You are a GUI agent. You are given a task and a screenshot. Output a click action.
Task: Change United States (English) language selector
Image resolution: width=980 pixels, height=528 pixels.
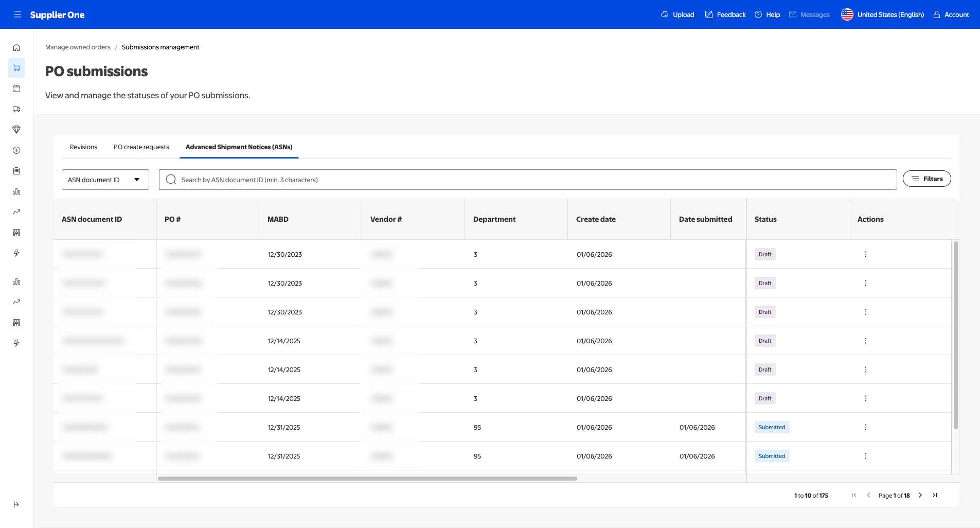pos(883,14)
